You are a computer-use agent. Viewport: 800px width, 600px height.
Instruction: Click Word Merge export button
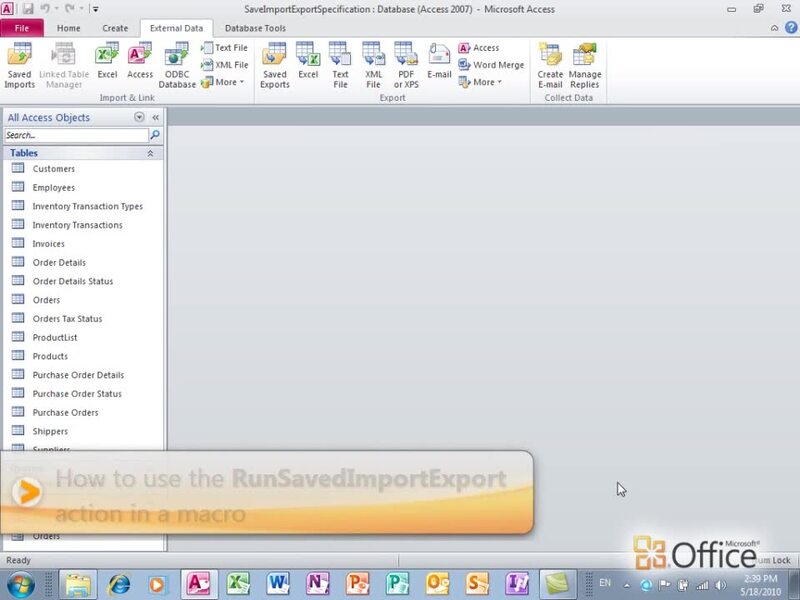click(x=491, y=65)
